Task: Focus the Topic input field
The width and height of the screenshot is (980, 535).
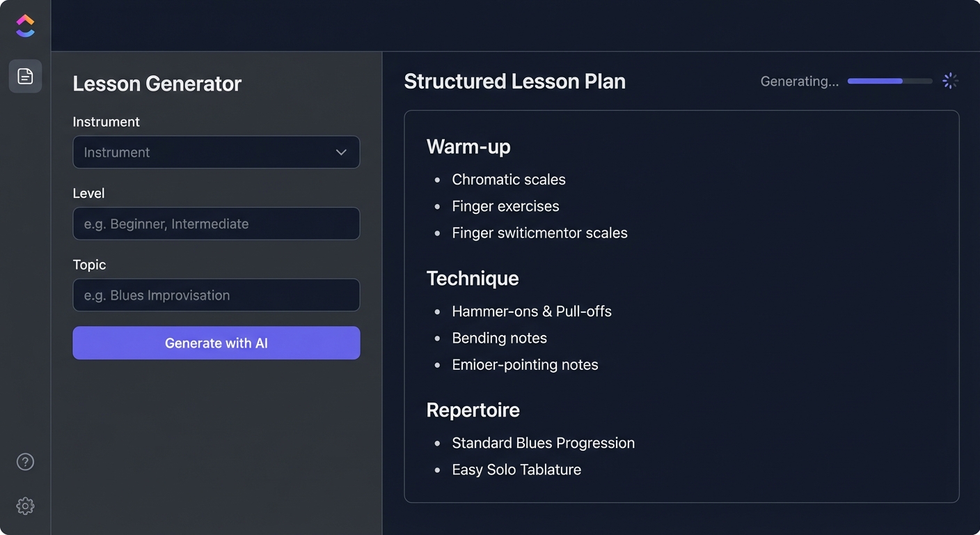Action: 216,295
